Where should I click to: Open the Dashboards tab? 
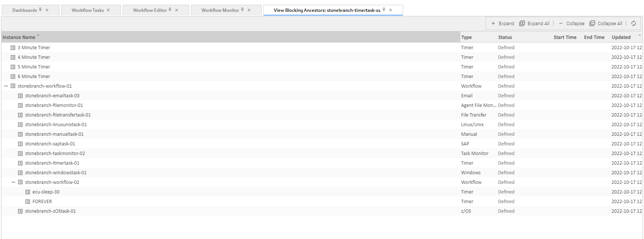point(24,10)
